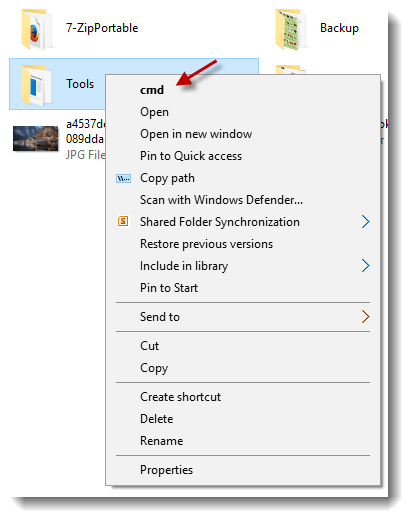Choose cmd from the context menu
Image resolution: width=413 pixels, height=522 pixels.
[x=243, y=90]
